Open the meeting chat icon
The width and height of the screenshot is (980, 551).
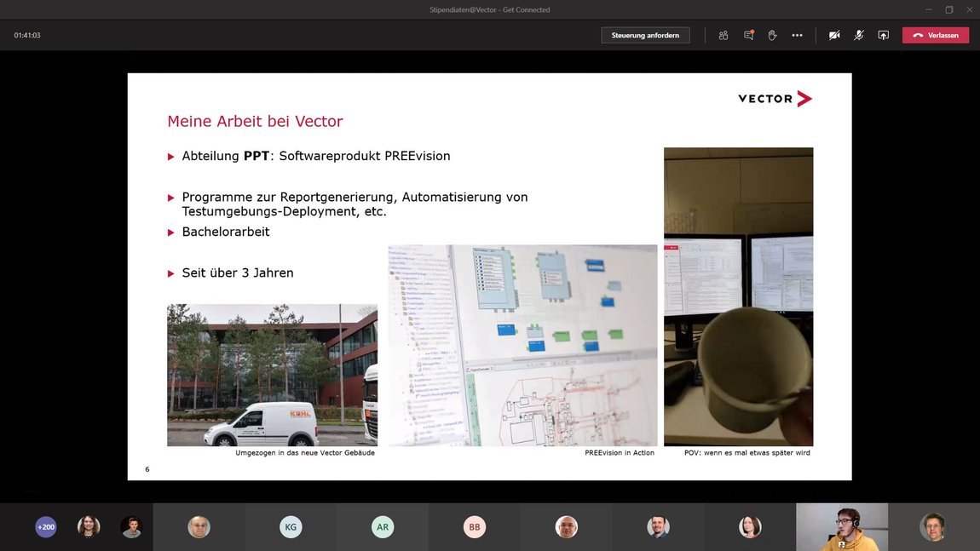(x=748, y=36)
